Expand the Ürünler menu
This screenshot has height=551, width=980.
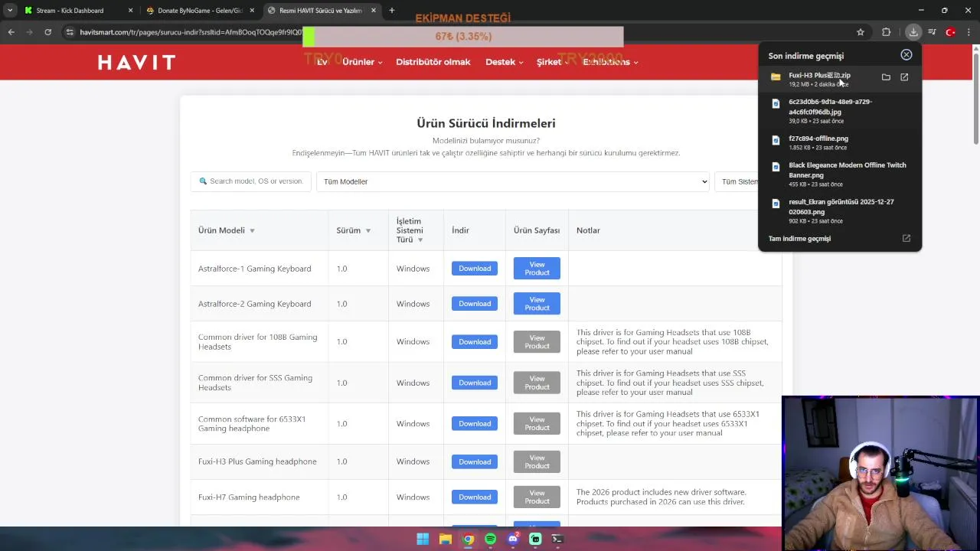coord(362,62)
